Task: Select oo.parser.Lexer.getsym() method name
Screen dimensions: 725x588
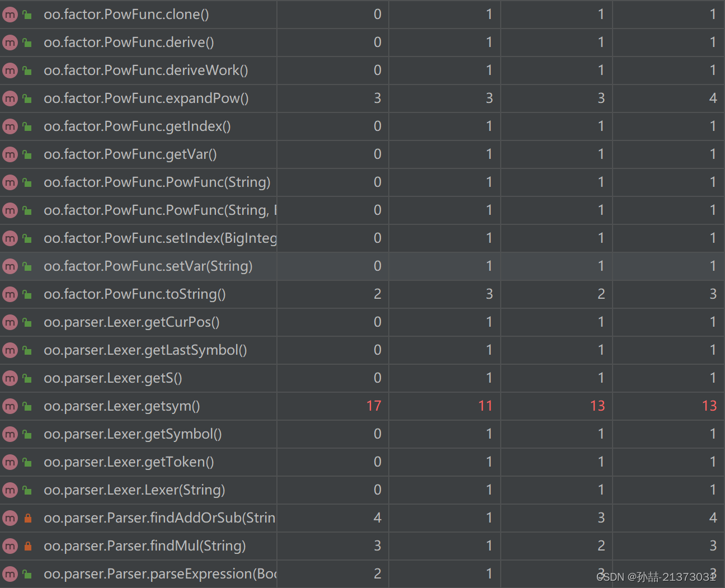Action: 122,406
